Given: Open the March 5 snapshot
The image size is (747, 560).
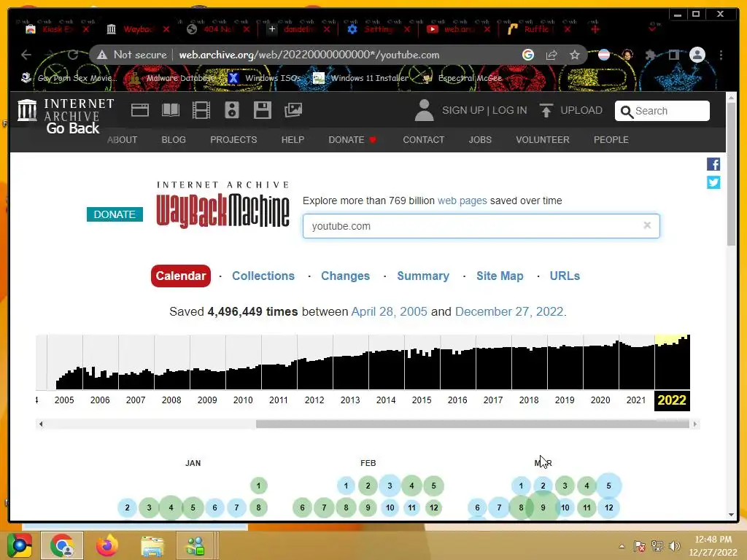Looking at the screenshot, I should [609, 486].
